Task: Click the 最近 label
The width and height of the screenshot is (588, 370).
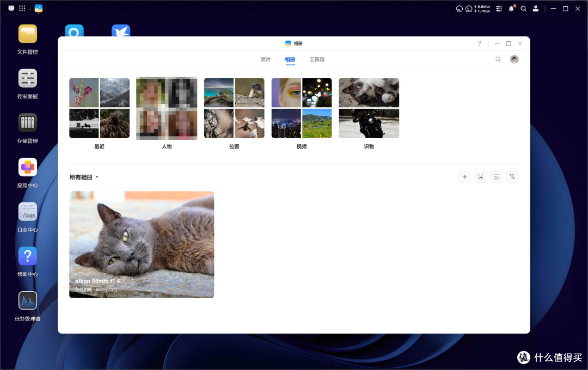Action: click(100, 146)
